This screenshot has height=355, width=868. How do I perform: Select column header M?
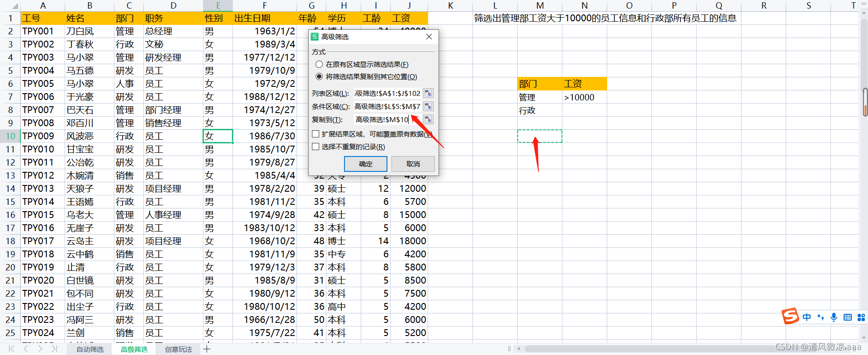[540, 6]
